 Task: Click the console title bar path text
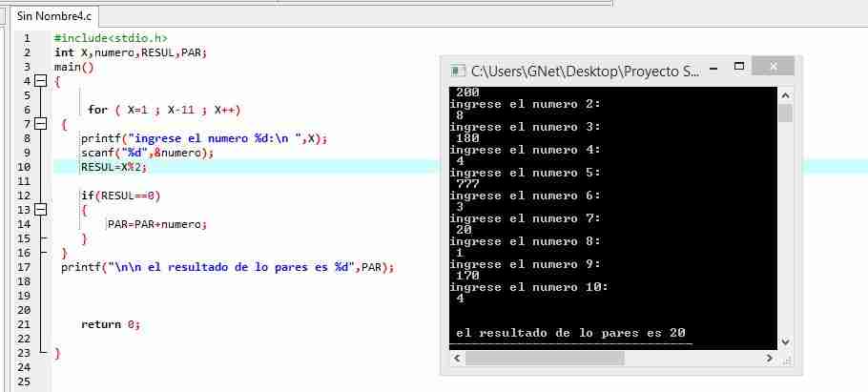(585, 72)
